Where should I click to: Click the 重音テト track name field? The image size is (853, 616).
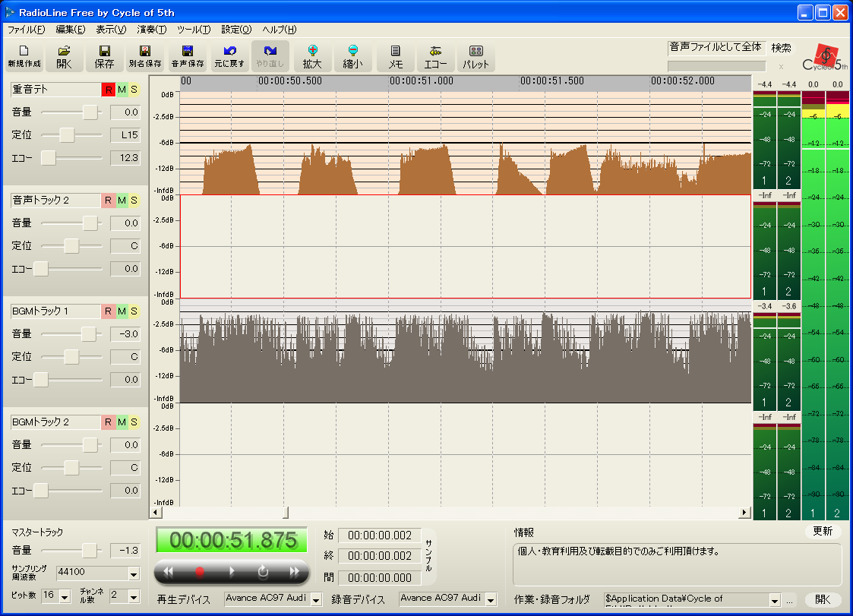[55, 90]
